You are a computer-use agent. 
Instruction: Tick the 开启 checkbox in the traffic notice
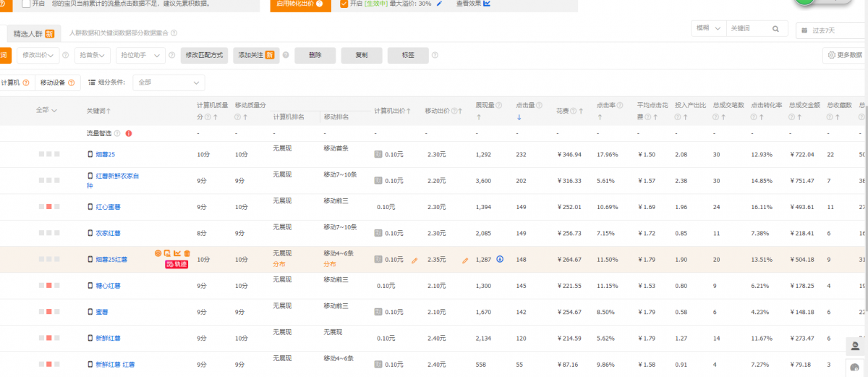click(26, 4)
